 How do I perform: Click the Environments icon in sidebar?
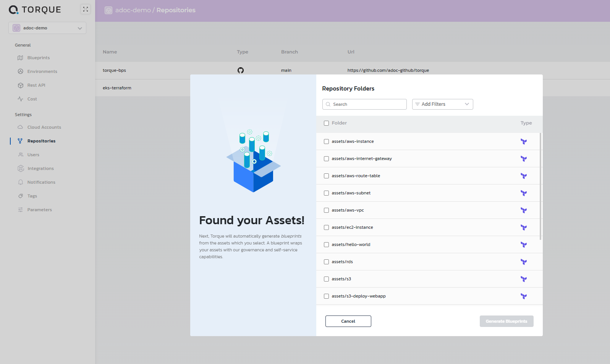21,71
